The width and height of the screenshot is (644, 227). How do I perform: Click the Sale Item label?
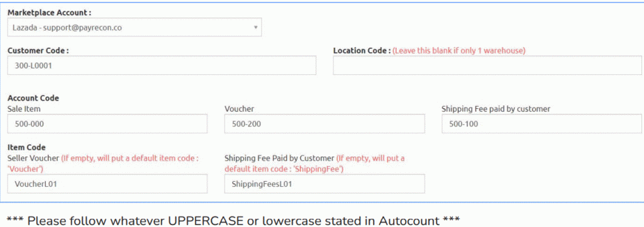(24, 109)
